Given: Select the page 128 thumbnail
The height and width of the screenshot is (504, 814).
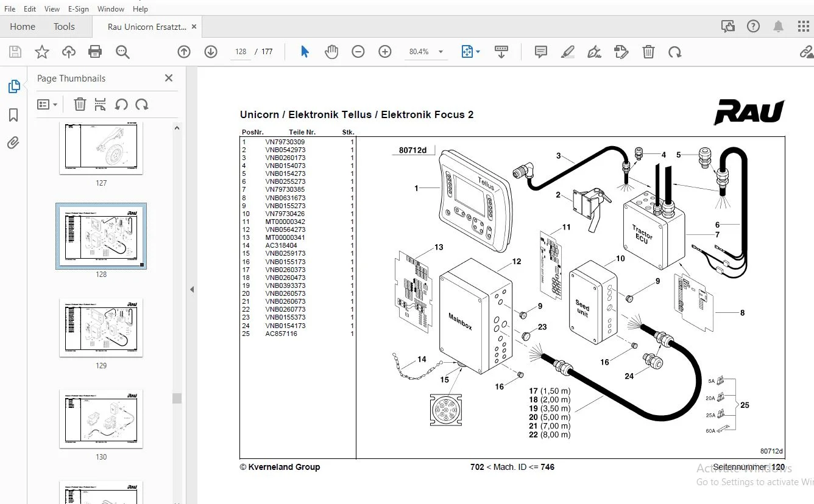Looking at the screenshot, I should point(101,236).
